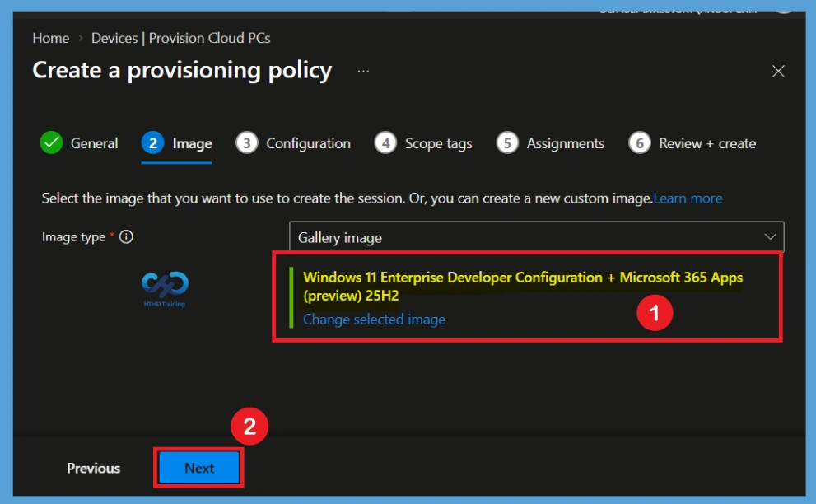Screen dimensions: 816x504
Task: Close the Create a provisioning policy pane
Action: [778, 71]
